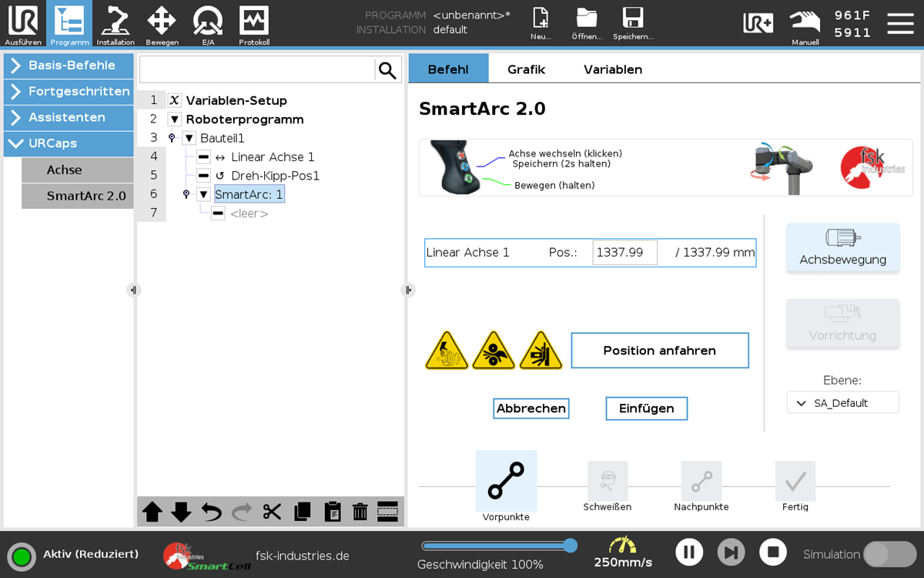The width and height of the screenshot is (924, 578).
Task: Switch to the Grafik tab
Action: [526, 69]
